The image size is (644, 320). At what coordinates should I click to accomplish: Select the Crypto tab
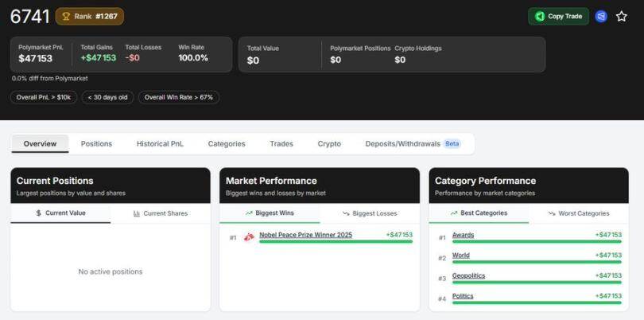(x=329, y=144)
